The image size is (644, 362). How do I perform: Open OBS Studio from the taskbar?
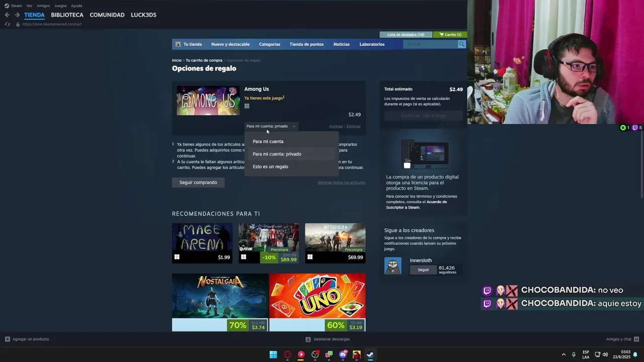pyautogui.click(x=315, y=354)
